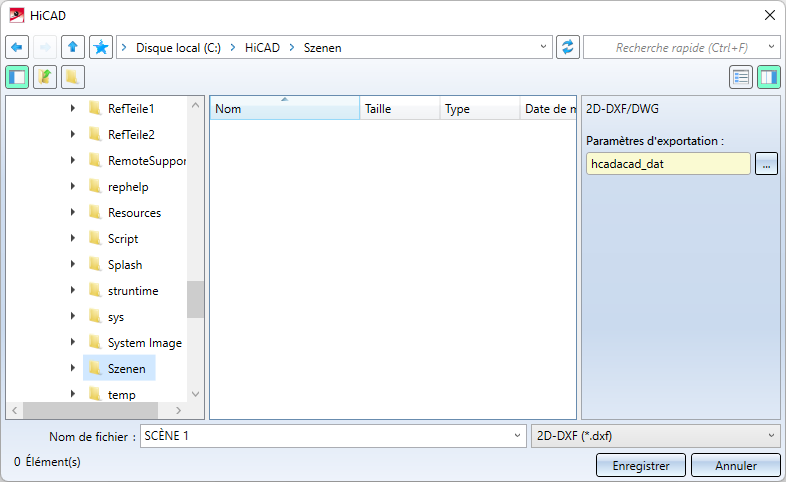Go back with the blue left arrow

point(17,48)
